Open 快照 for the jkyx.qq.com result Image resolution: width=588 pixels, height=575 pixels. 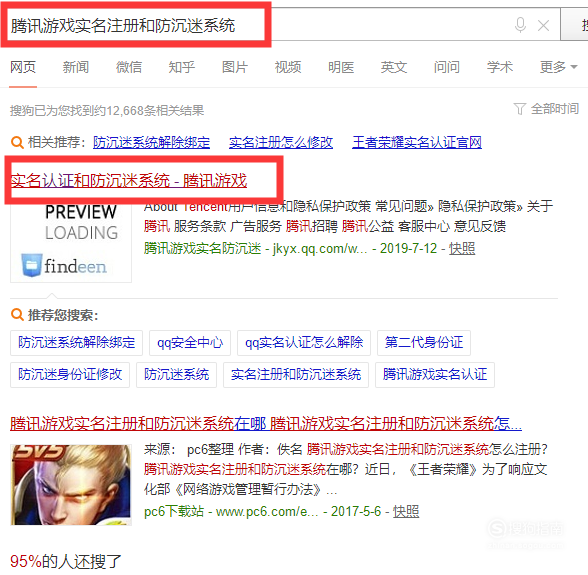click(x=462, y=248)
